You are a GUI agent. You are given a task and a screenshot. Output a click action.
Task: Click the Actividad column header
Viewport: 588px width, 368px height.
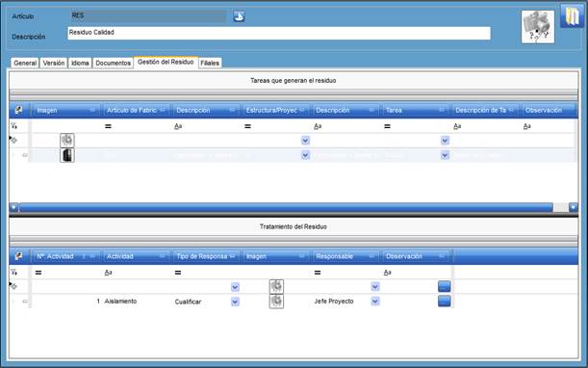(136, 256)
